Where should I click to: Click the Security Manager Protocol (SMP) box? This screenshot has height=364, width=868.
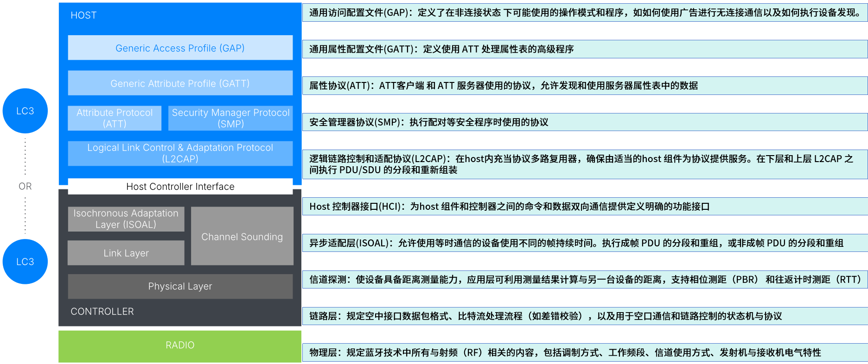[230, 118]
